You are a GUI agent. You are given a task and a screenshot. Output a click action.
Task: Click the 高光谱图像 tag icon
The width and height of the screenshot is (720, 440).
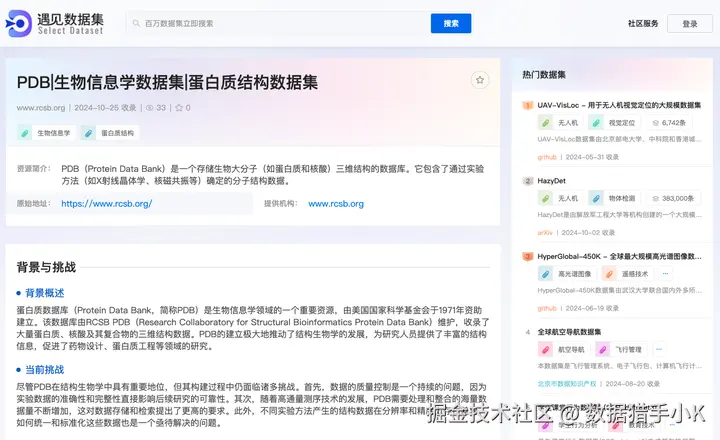(x=545, y=274)
